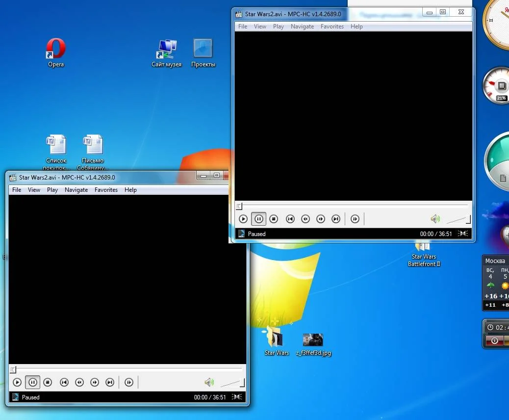The height and width of the screenshot is (420, 509).
Task: Click the status bar icon in lower MPC-HC window
Action: click(15, 397)
